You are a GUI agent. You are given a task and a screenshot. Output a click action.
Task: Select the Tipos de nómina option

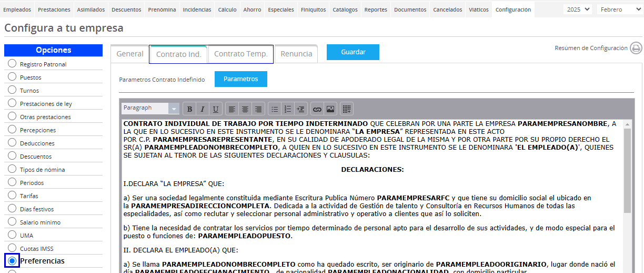point(12,169)
